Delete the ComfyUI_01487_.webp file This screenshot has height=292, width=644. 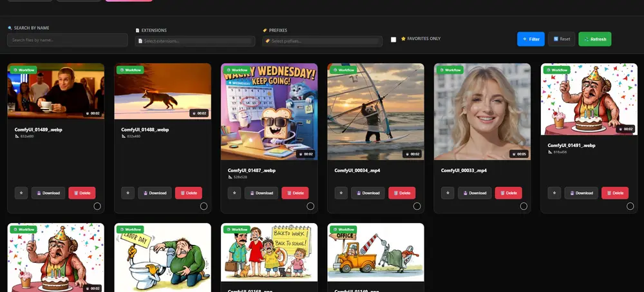[295, 193]
